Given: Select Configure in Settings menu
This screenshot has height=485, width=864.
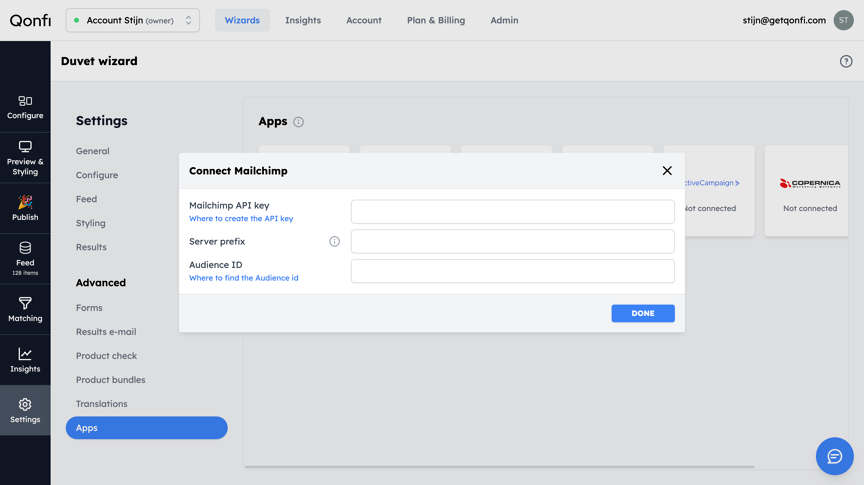Looking at the screenshot, I should pyautogui.click(x=97, y=175).
